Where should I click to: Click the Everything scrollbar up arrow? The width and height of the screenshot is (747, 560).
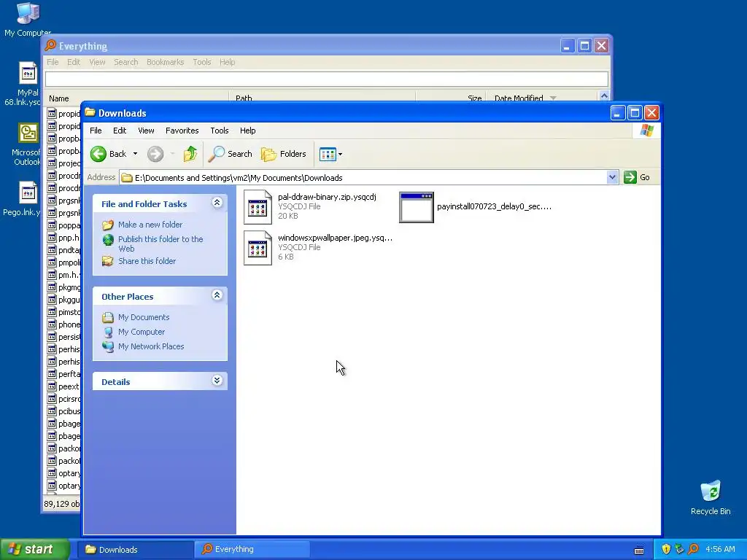(604, 96)
